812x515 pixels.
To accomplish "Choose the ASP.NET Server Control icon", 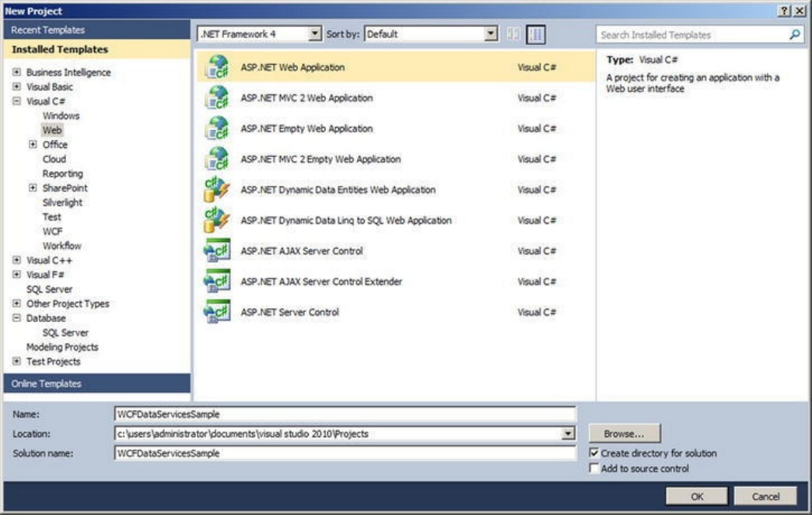I will click(217, 312).
